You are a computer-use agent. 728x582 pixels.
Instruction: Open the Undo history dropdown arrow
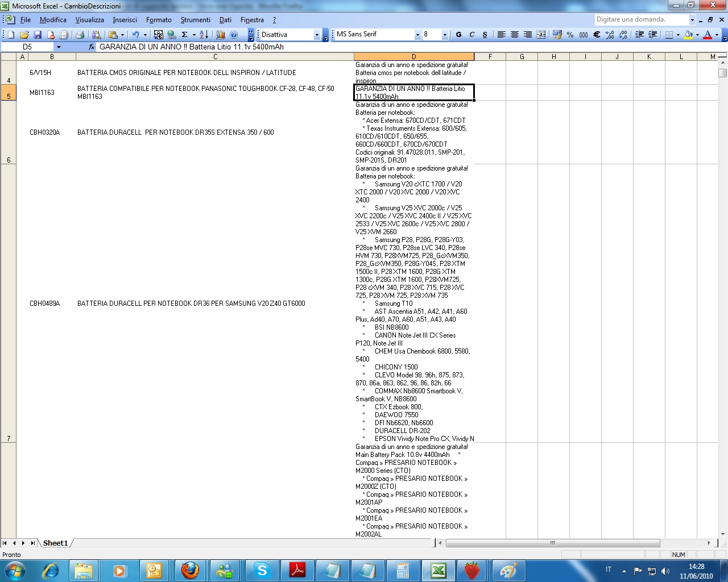click(x=145, y=35)
